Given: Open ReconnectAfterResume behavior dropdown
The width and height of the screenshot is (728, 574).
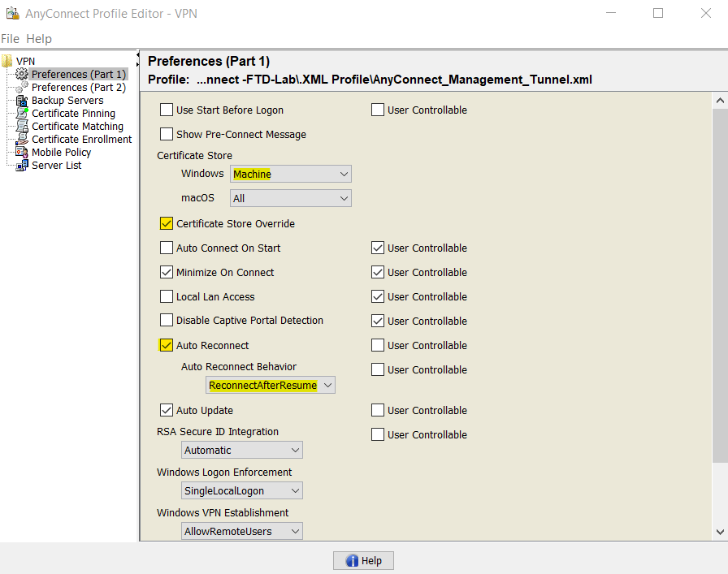Looking at the screenshot, I should pos(271,385).
